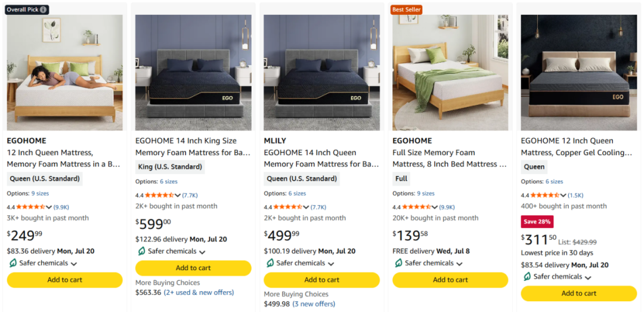The height and width of the screenshot is (312, 644).
Task: Open the 3 new offers link
Action: point(314,304)
